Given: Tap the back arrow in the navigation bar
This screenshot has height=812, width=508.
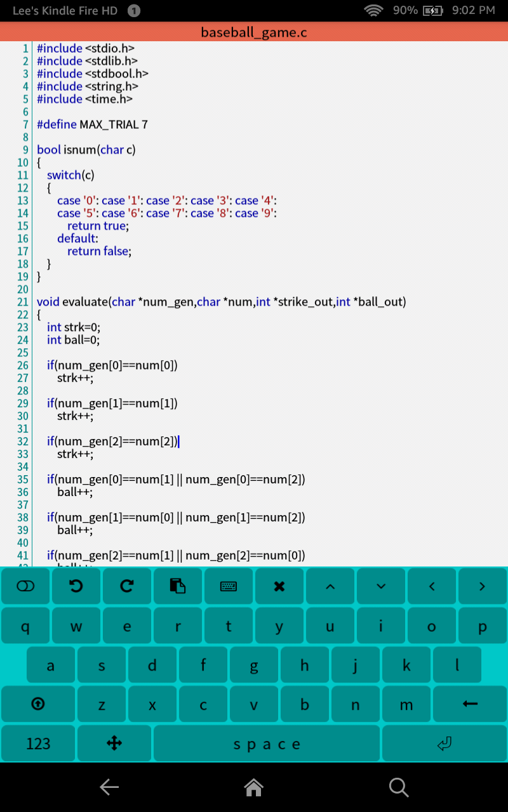Looking at the screenshot, I should [x=109, y=787].
